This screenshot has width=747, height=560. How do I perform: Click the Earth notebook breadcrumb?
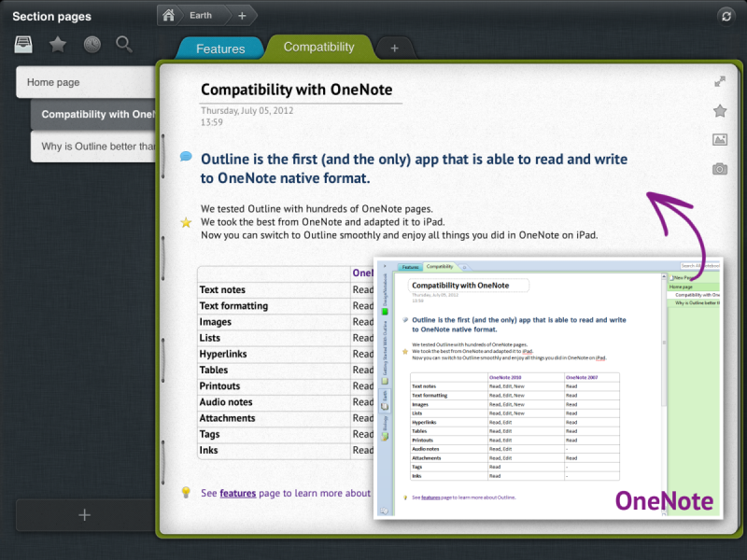pos(201,15)
